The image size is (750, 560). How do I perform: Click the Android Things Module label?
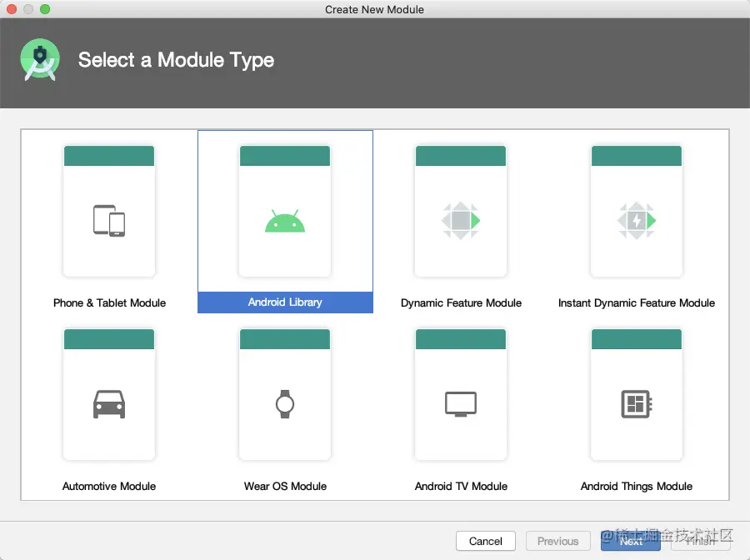[637, 486]
